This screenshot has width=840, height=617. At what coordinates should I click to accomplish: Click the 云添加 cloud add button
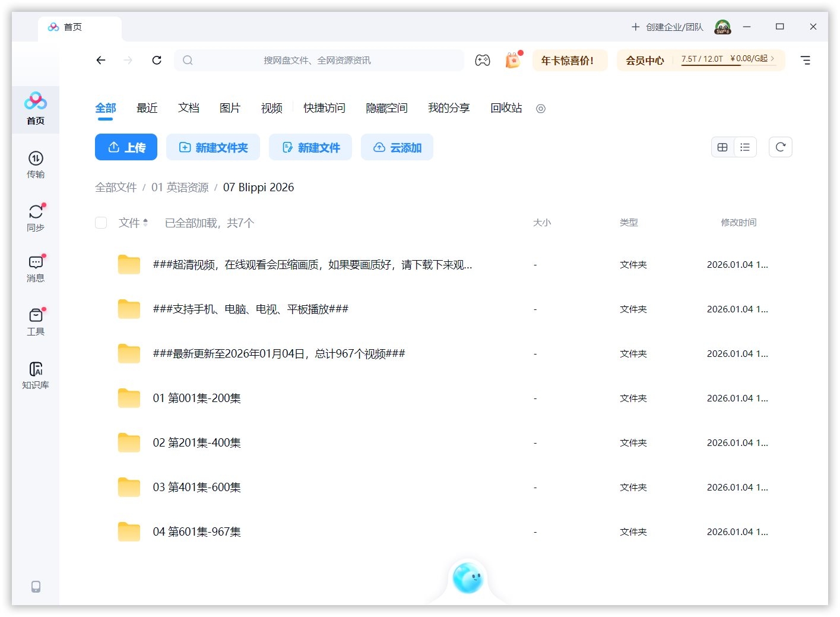397,147
